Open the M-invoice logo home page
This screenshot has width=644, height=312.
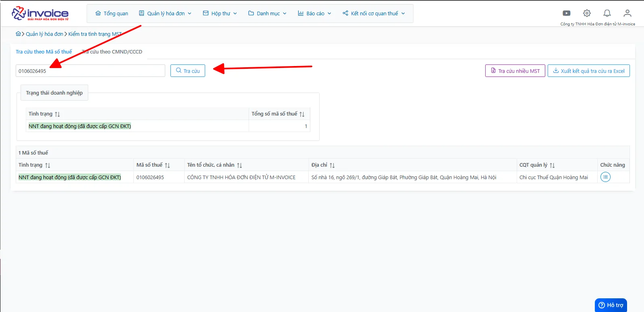click(40, 13)
